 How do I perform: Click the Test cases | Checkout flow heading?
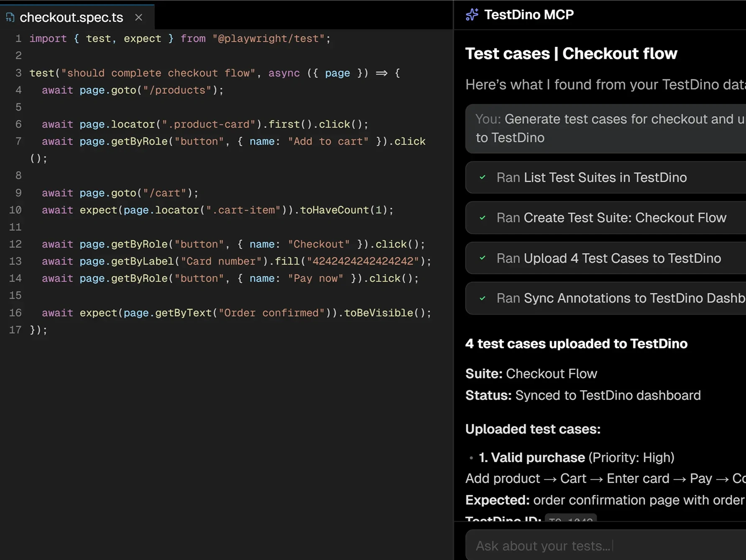571,53
